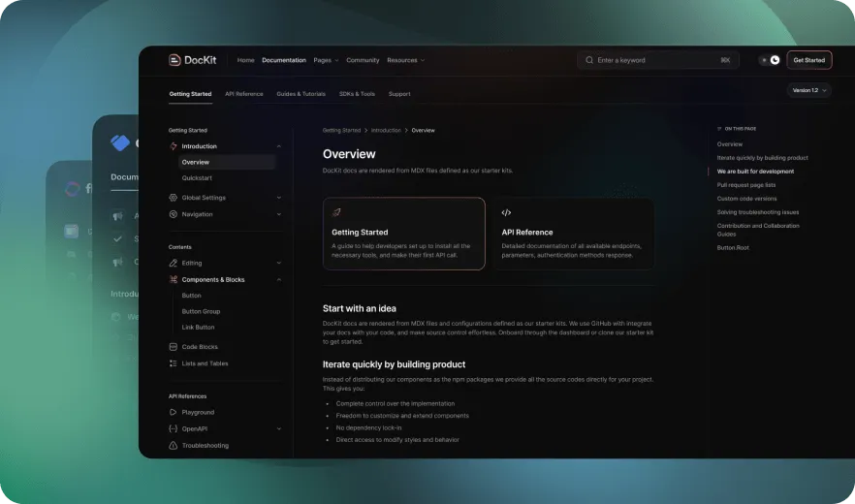Open the Version 1.2 dropdown
The width and height of the screenshot is (855, 504).
(808, 90)
